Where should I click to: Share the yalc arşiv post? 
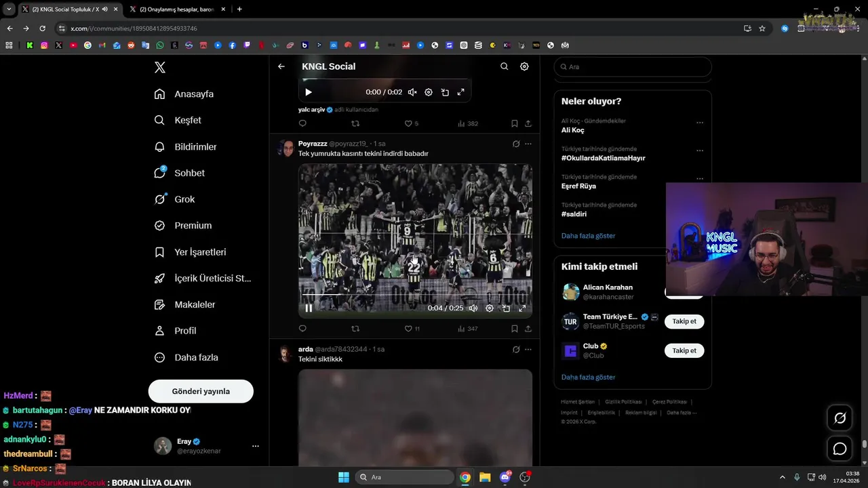[528, 123]
